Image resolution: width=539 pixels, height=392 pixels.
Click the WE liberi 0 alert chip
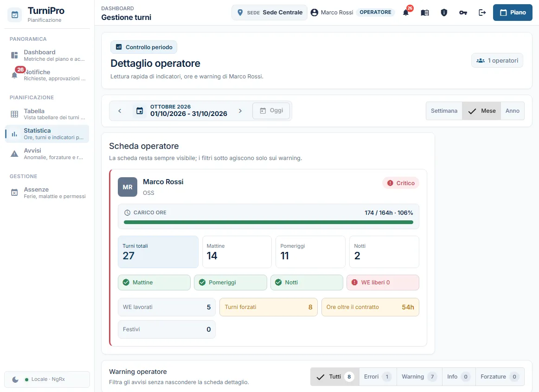pyautogui.click(x=383, y=283)
